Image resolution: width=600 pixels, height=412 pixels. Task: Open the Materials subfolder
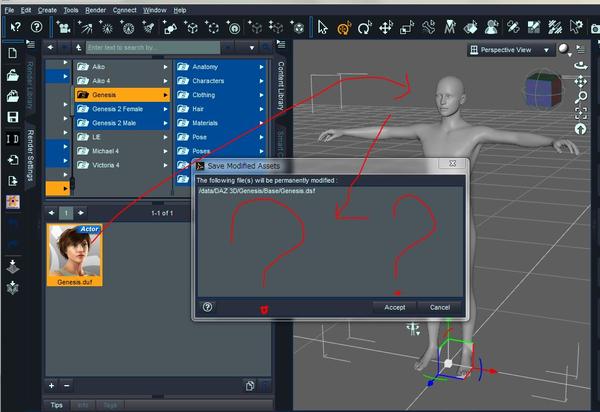click(x=220, y=123)
